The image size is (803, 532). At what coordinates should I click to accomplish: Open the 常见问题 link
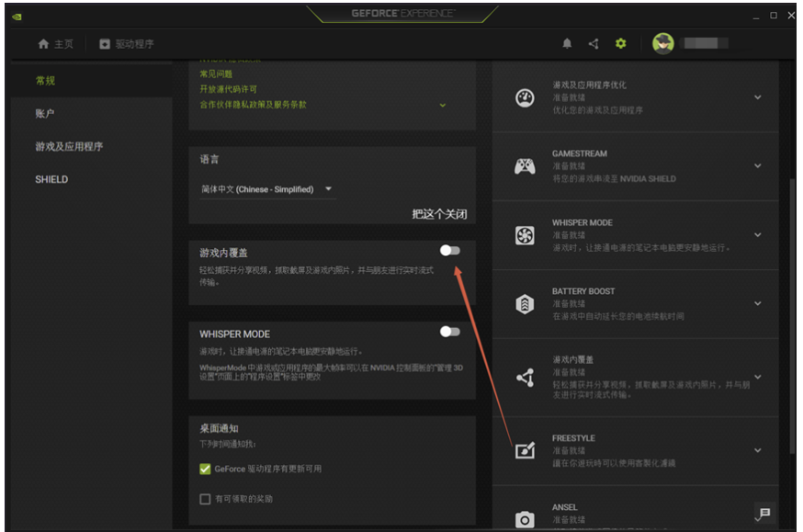216,74
